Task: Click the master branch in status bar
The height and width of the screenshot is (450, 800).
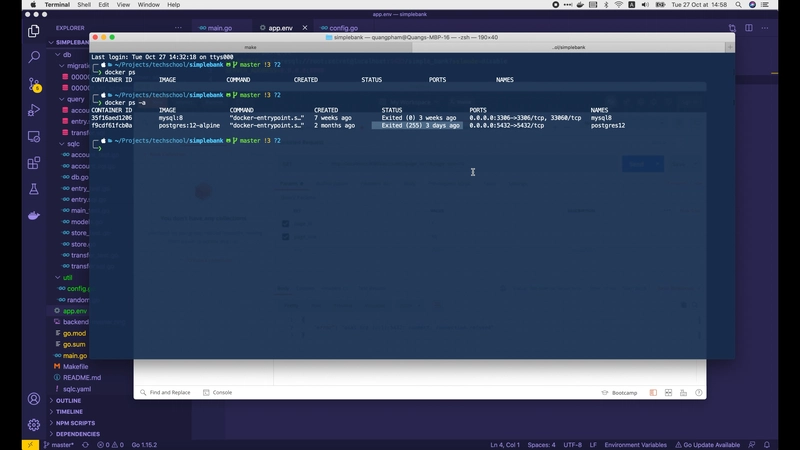Action: [59, 445]
